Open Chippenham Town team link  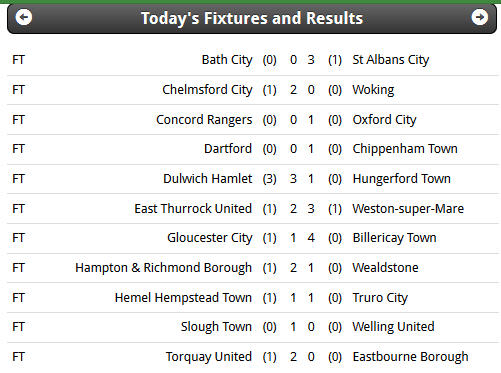pos(405,149)
